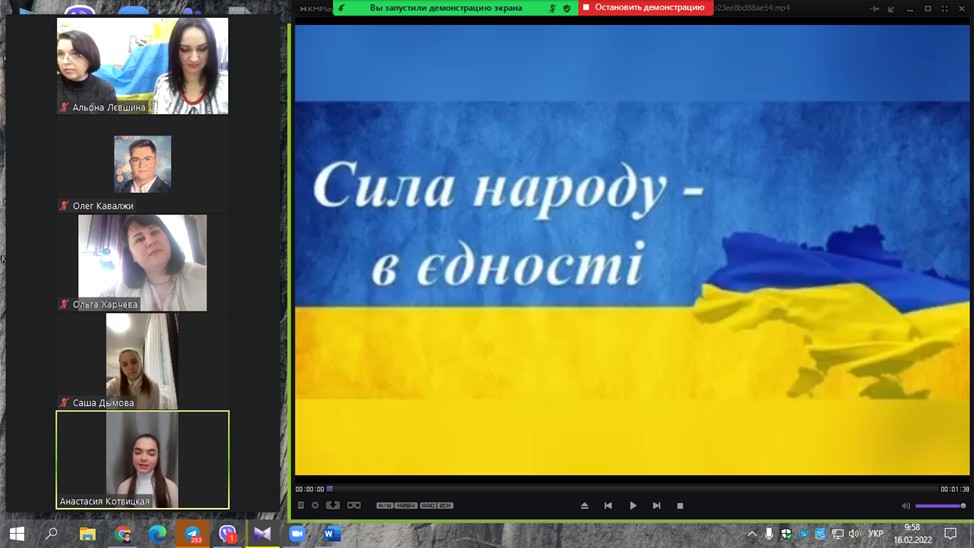
Task: Open the player settings gear icon
Action: (x=315, y=506)
